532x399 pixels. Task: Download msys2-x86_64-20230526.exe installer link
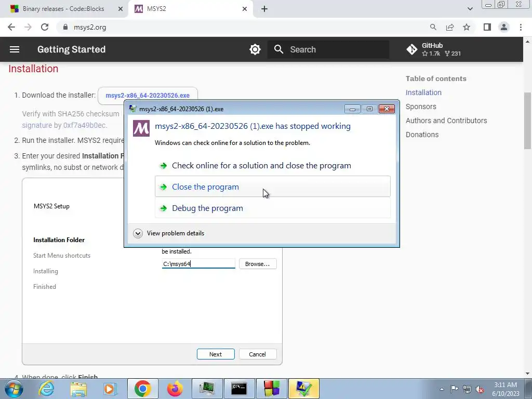(x=148, y=96)
